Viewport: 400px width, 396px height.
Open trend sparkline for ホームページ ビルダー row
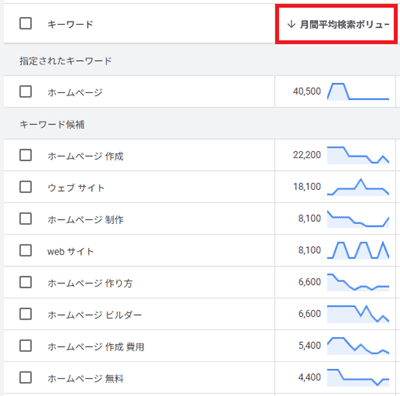[x=358, y=314]
